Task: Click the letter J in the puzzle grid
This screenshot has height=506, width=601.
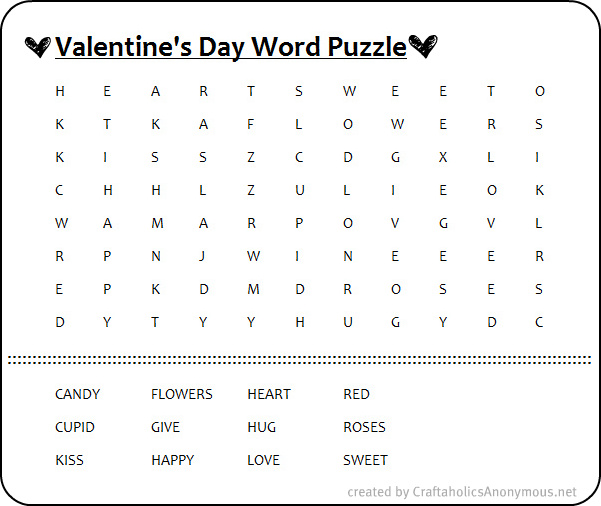Action: (x=202, y=256)
